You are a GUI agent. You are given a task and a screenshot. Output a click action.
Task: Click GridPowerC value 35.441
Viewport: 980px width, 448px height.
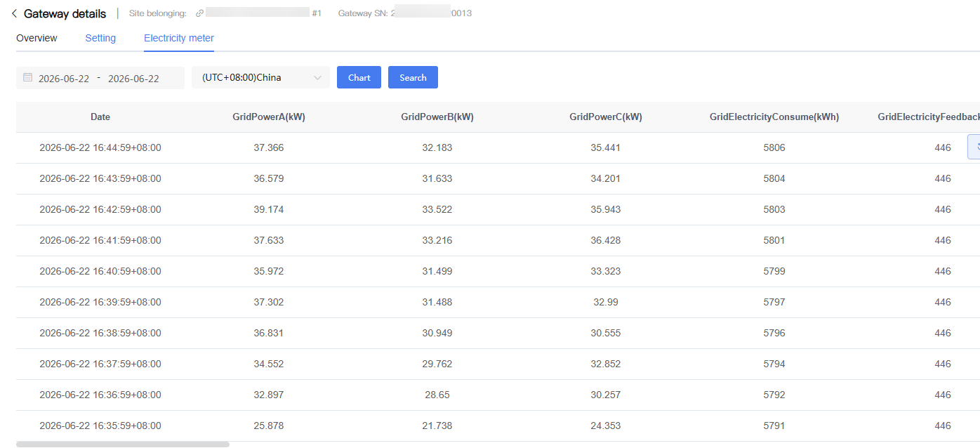point(606,148)
